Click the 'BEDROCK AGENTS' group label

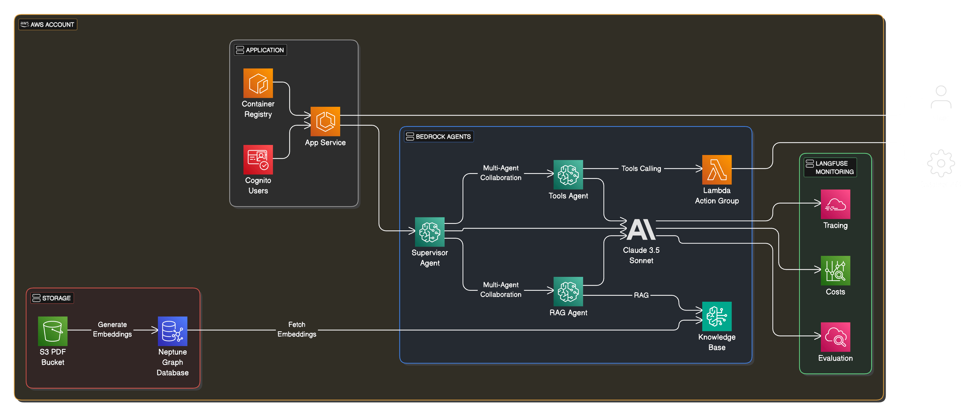point(439,137)
